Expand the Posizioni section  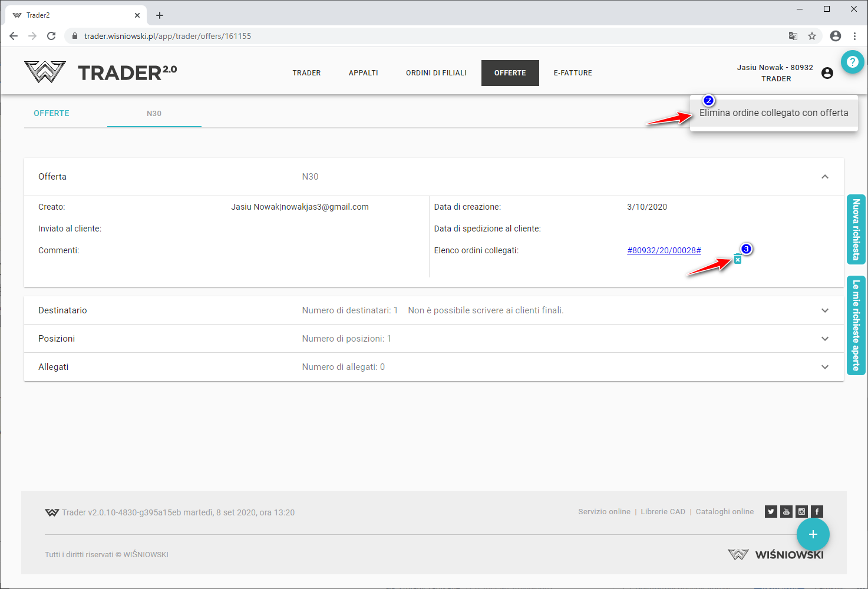click(824, 339)
